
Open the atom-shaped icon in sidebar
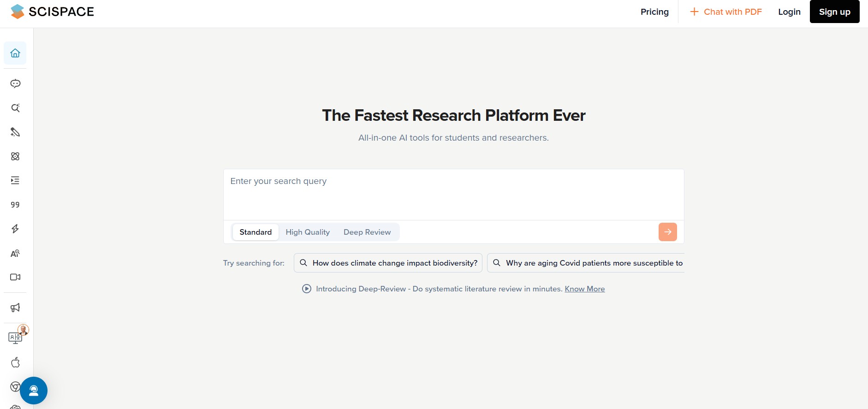point(15,156)
